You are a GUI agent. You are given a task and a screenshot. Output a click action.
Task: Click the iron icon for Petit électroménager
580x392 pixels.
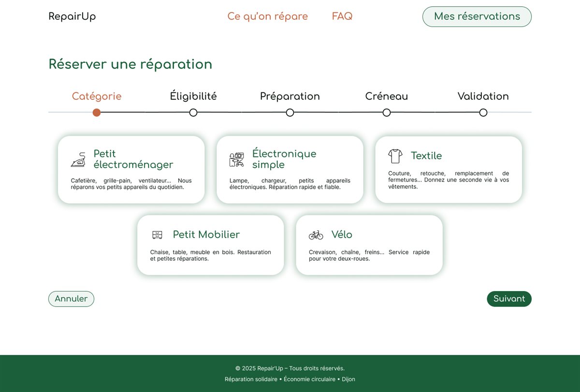[78, 159]
